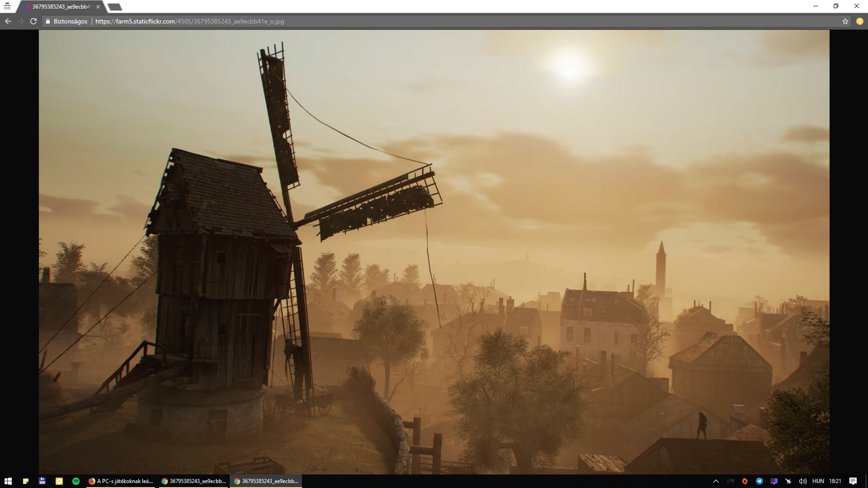The image size is (868, 488).
Task: Open the floppy disk app on taskbar
Action: point(42,481)
